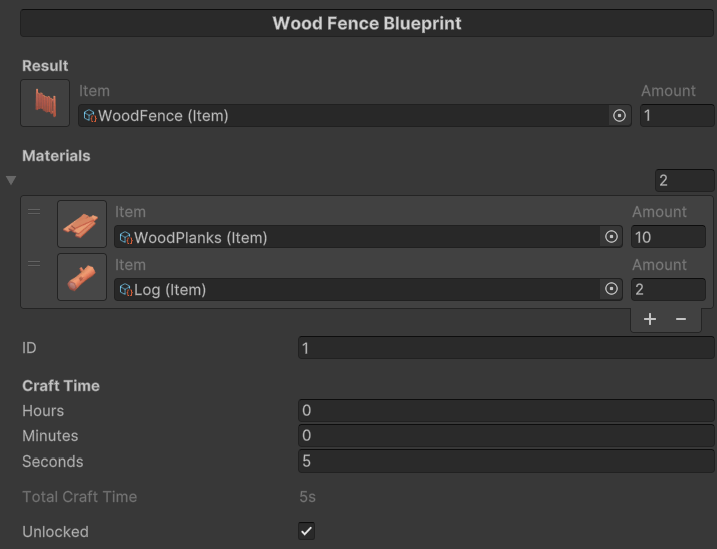This screenshot has height=549, width=717.
Task: Click the WoodPlanks Amount field
Action: tap(668, 237)
